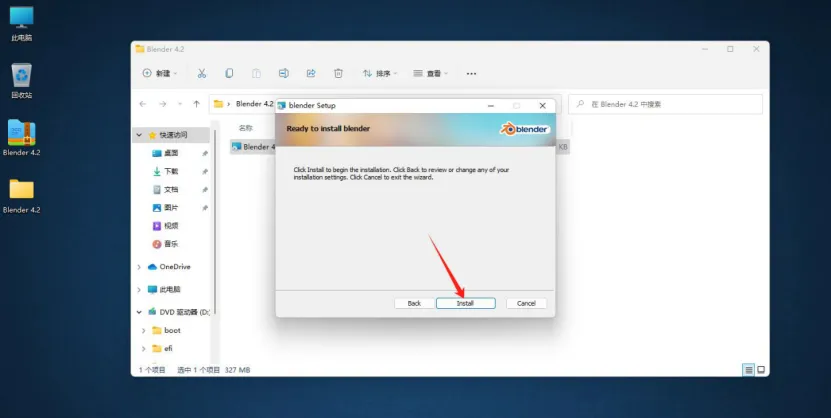Open the recent locations chevron dropdown

click(180, 104)
